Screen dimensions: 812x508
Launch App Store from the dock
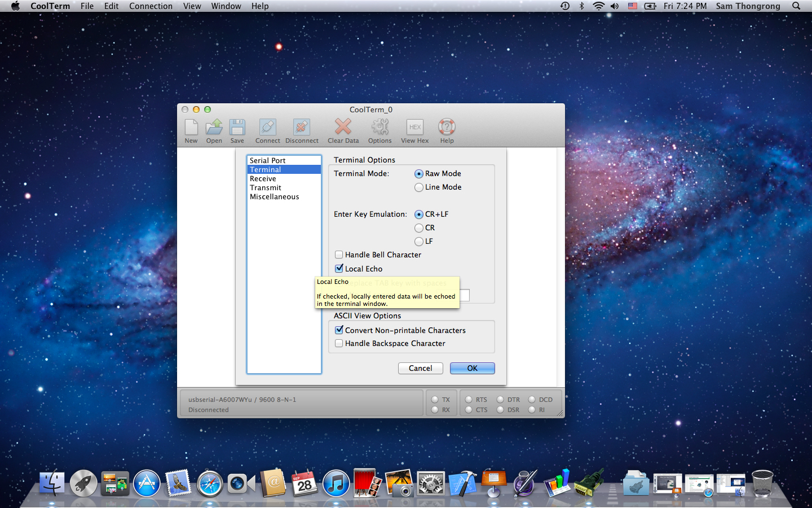147,484
